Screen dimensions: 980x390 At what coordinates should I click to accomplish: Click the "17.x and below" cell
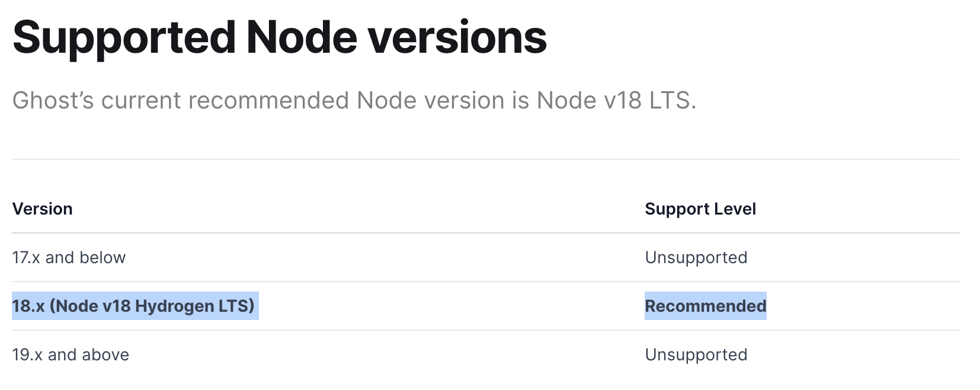69,257
